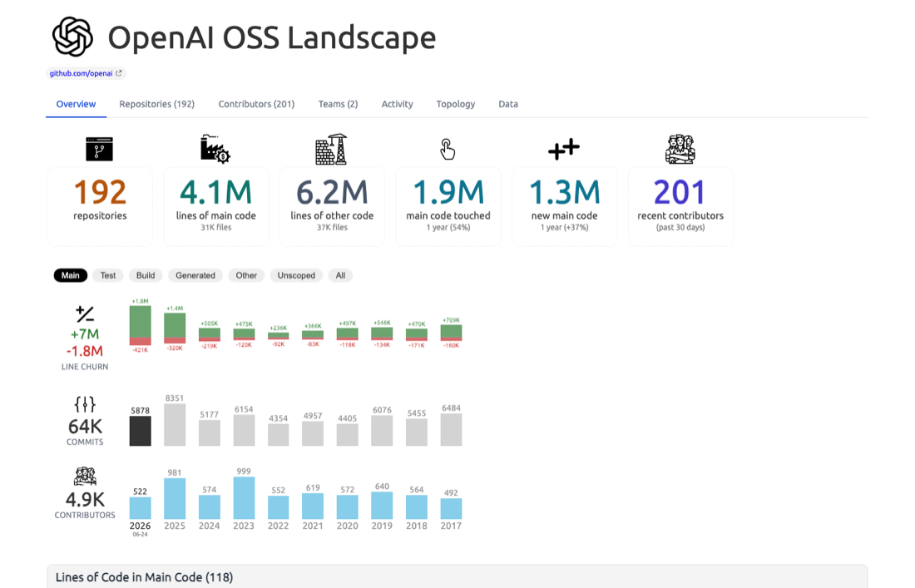Click the 8351 commits bar
This screenshot has width=915, height=588.
[x=175, y=425]
